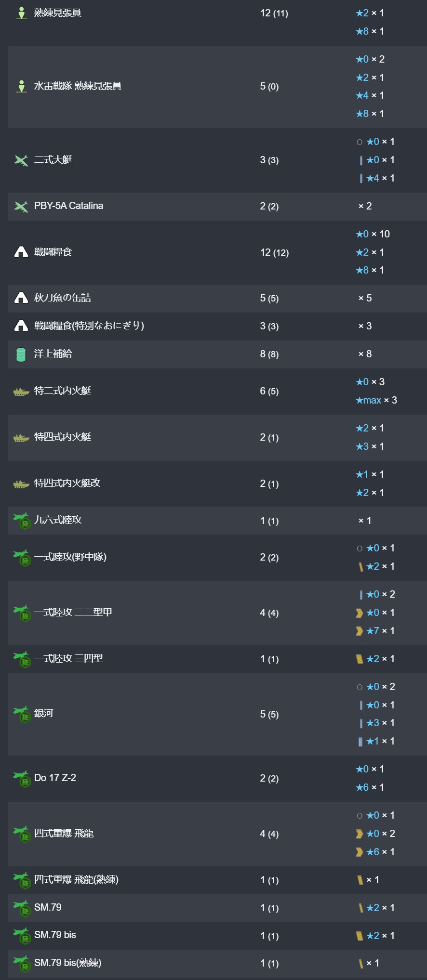The width and height of the screenshot is (427, 980).
Task: Click the green drum icon for 洋上補給
Action: coord(21,354)
